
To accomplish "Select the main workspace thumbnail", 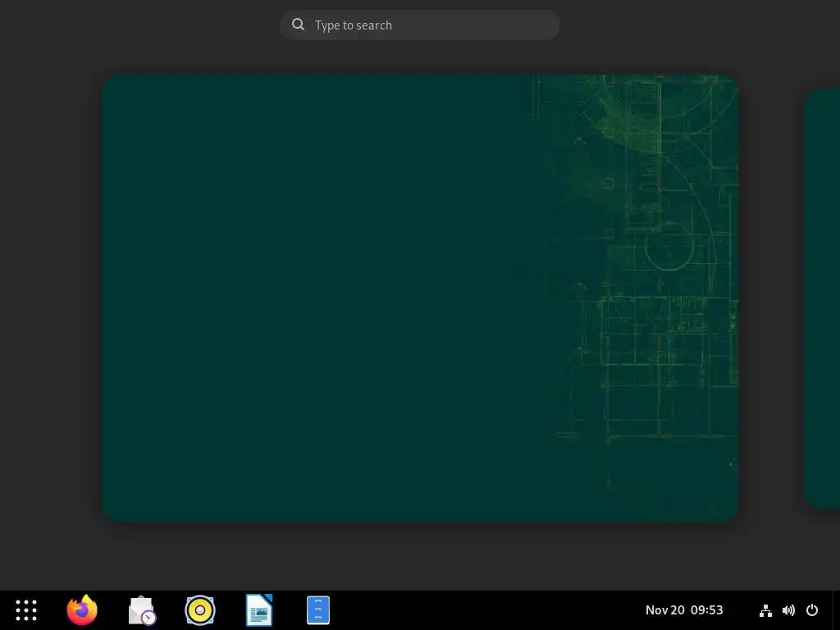I will (x=420, y=297).
